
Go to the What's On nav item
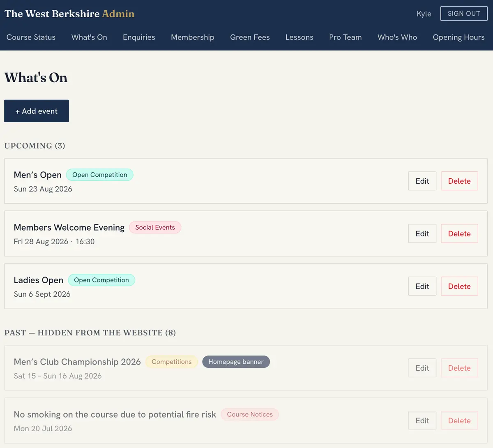[89, 37]
